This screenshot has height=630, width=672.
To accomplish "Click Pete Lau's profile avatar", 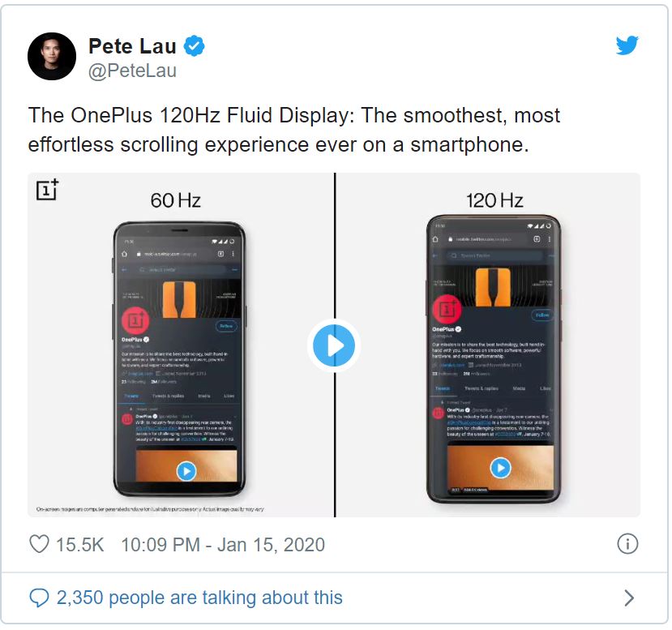I will click(x=52, y=56).
